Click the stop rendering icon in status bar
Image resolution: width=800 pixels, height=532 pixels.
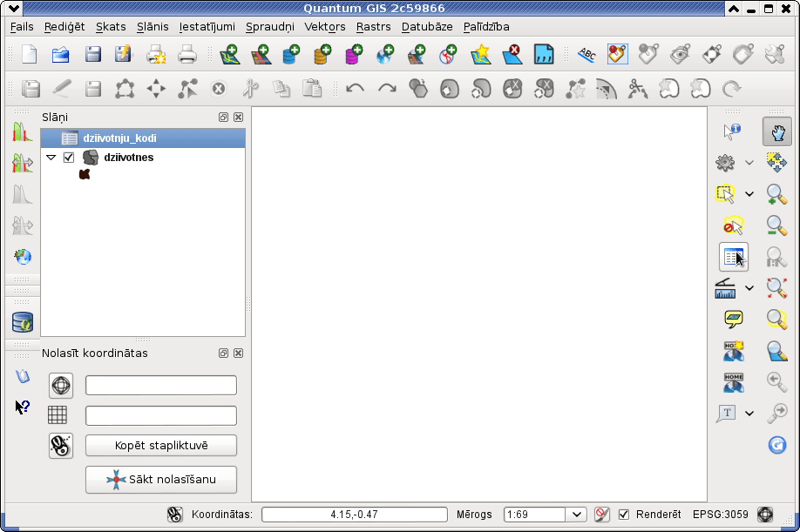(x=602, y=515)
